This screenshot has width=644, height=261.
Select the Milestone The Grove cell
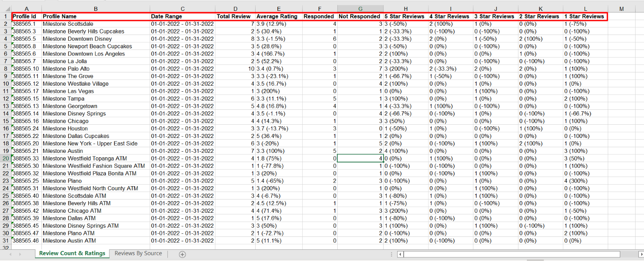click(x=96, y=76)
